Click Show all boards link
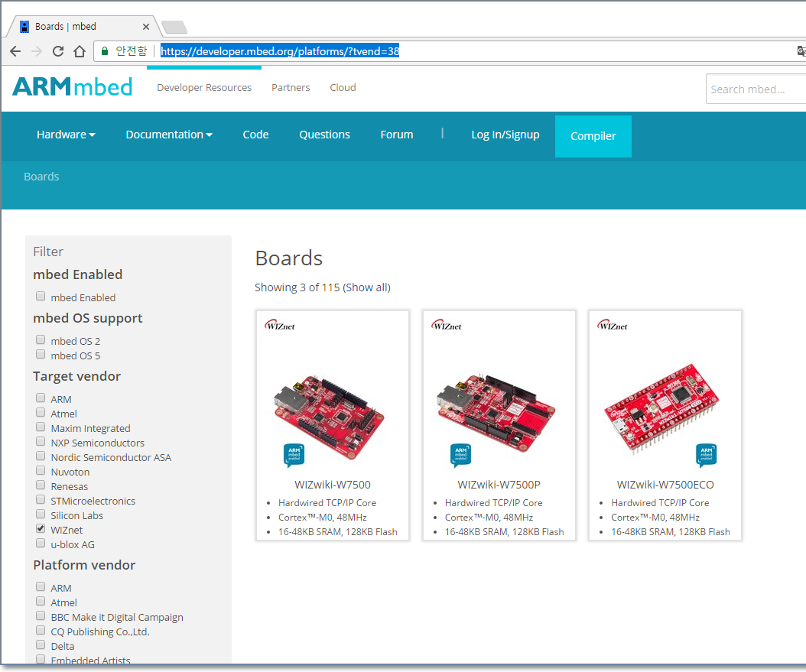 pos(366,287)
